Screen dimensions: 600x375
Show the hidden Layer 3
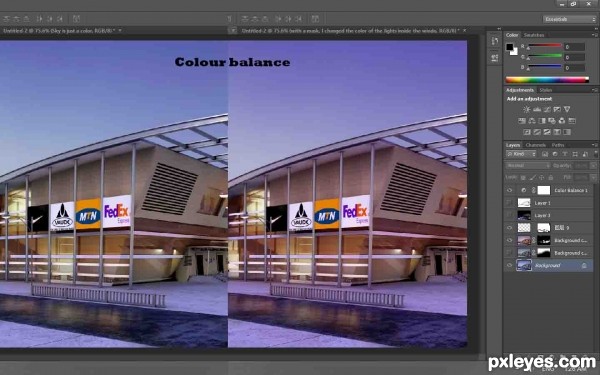(x=509, y=215)
